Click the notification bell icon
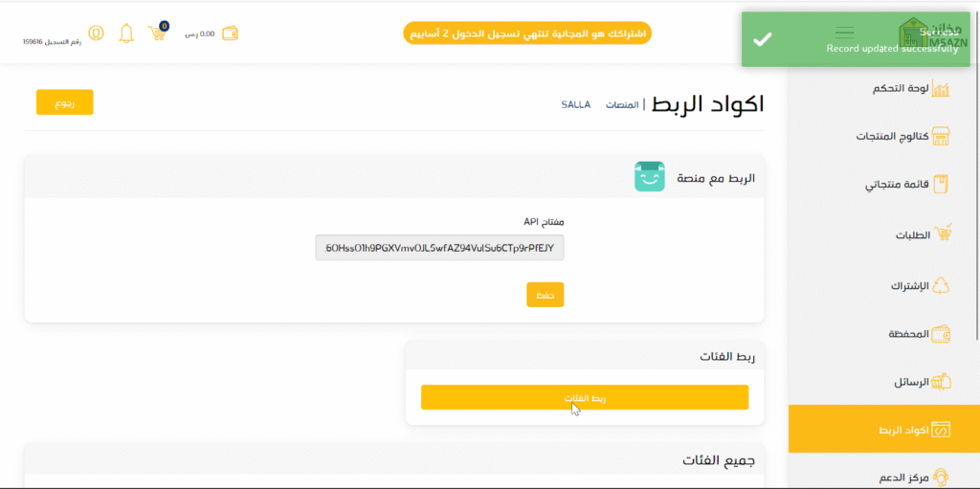 [126, 33]
